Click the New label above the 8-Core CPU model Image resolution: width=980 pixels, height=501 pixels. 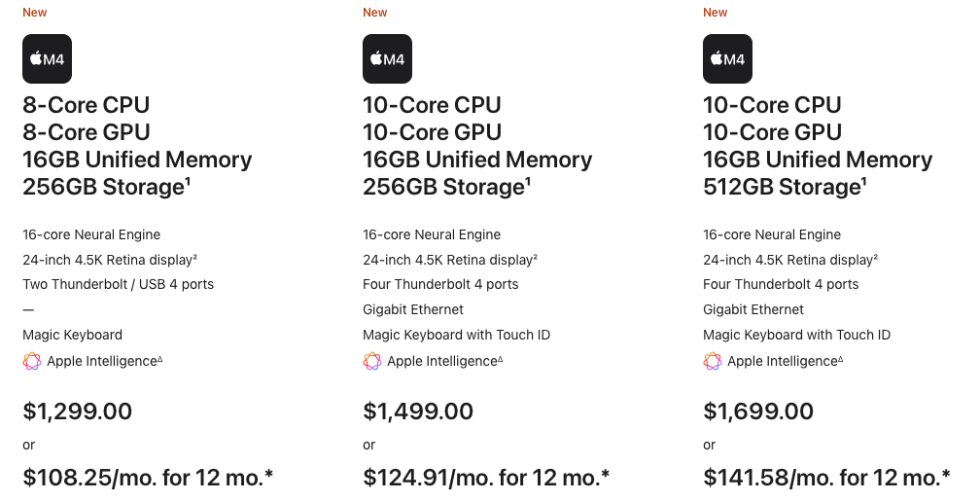click(35, 13)
